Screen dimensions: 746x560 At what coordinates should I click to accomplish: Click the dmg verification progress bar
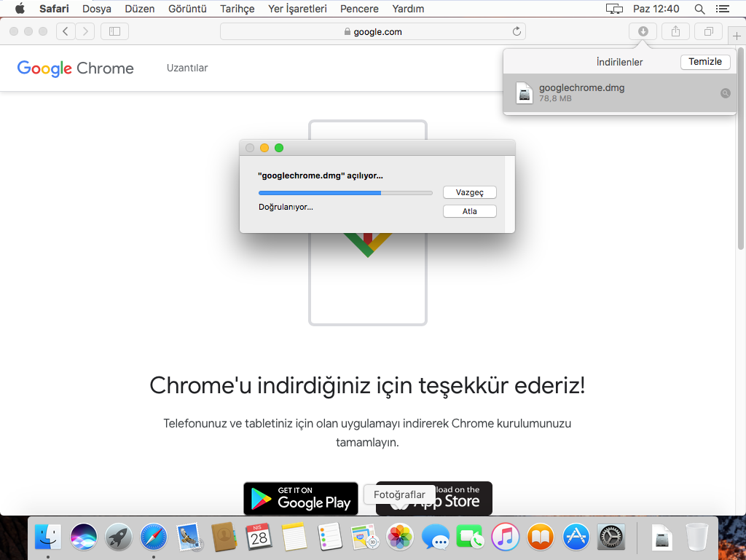point(345,193)
